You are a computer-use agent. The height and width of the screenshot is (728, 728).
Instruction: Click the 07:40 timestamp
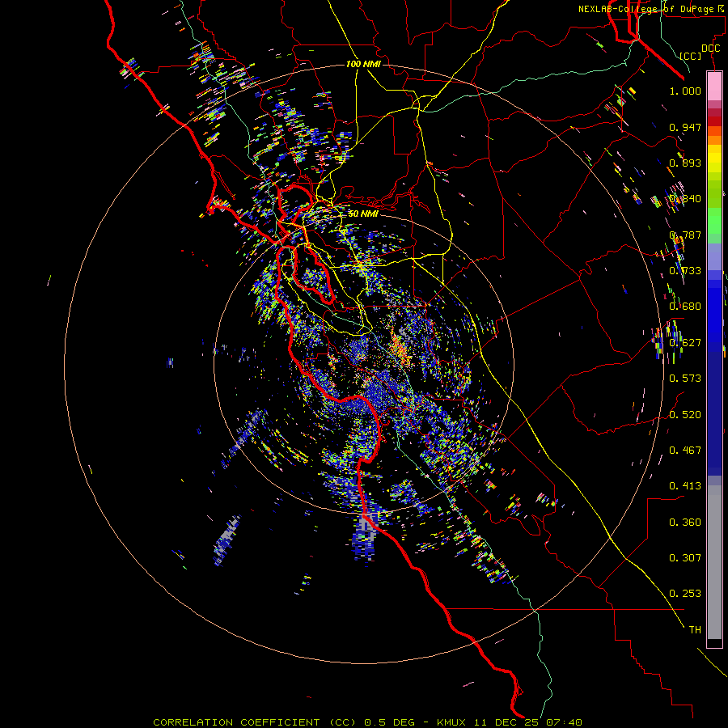(x=564, y=722)
